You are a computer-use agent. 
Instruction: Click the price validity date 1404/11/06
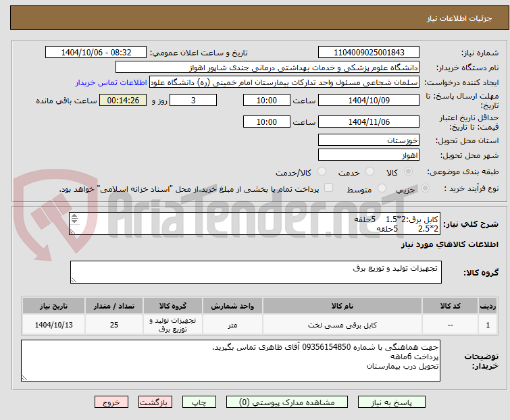point(369,122)
